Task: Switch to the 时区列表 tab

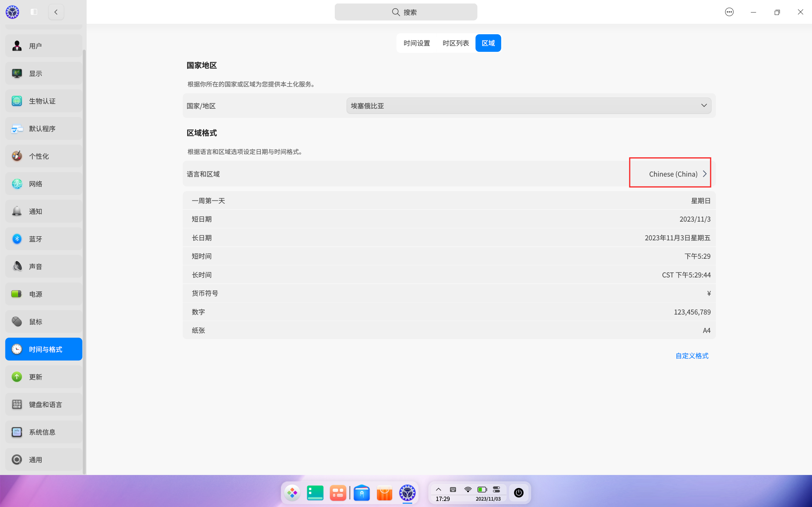Action: tap(455, 43)
